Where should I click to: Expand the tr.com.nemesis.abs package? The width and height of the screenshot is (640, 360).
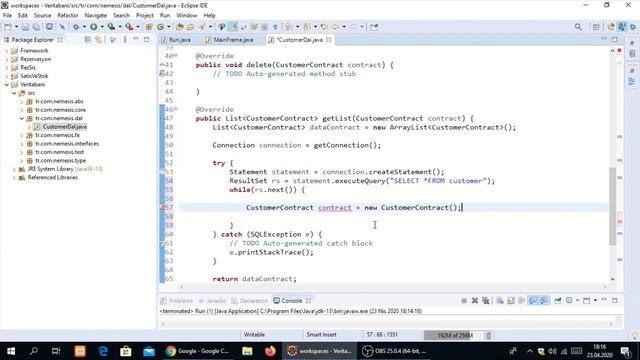click(x=22, y=101)
